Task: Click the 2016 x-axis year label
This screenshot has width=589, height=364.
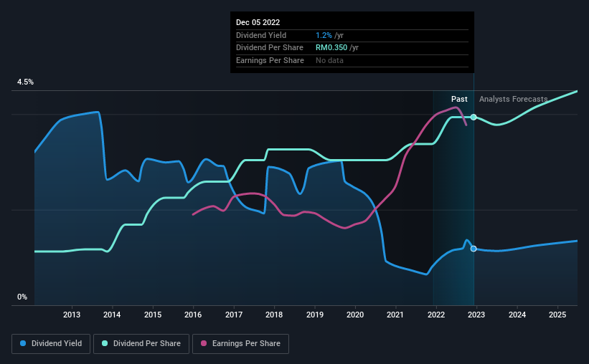Action: (193, 315)
